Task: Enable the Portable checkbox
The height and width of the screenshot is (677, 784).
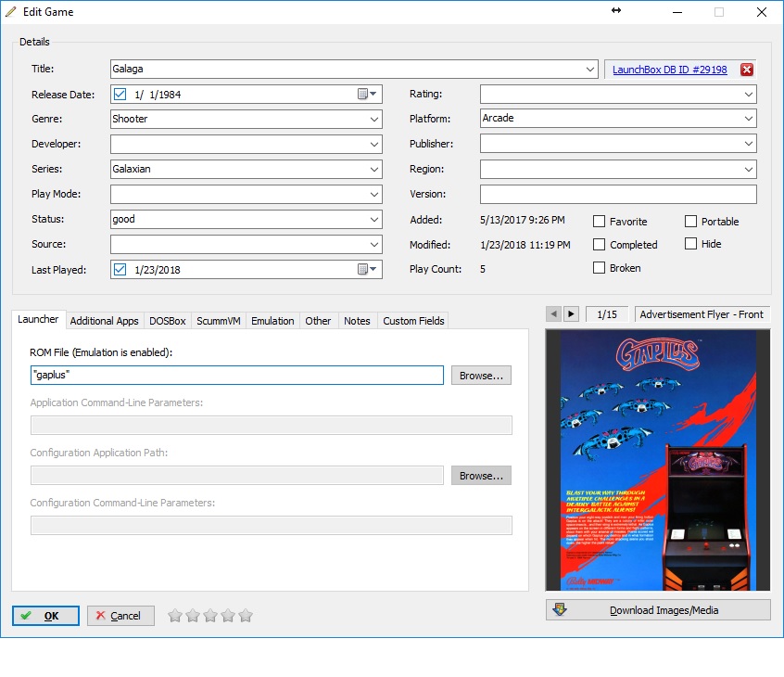Action: pyautogui.click(x=690, y=221)
